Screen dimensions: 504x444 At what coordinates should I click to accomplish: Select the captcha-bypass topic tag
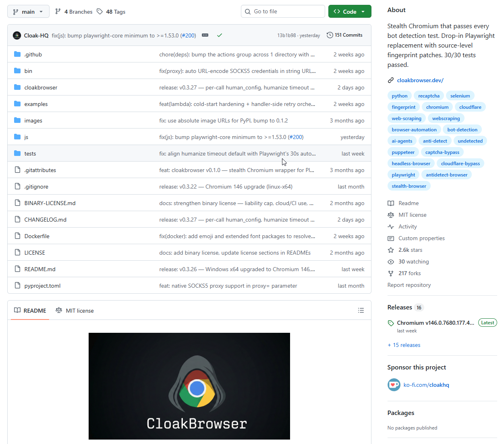click(x=442, y=152)
